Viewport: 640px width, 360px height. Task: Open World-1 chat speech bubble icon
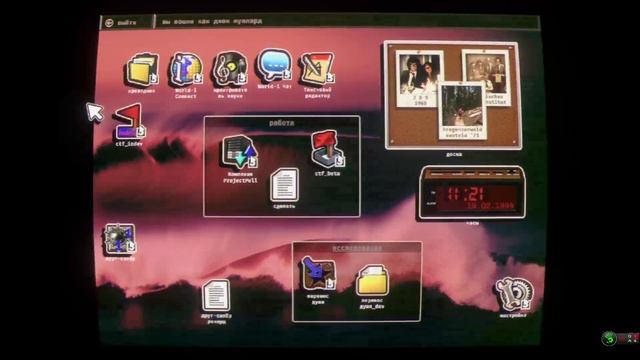[x=274, y=66]
